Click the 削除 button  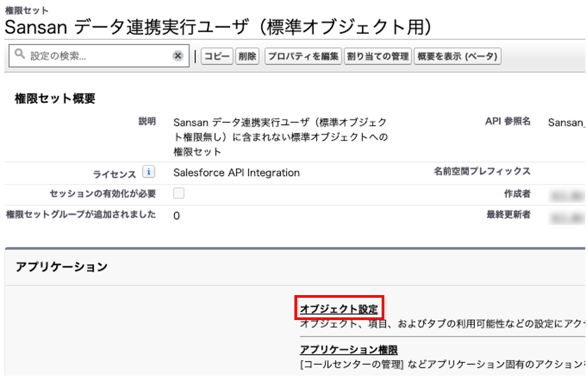(247, 56)
